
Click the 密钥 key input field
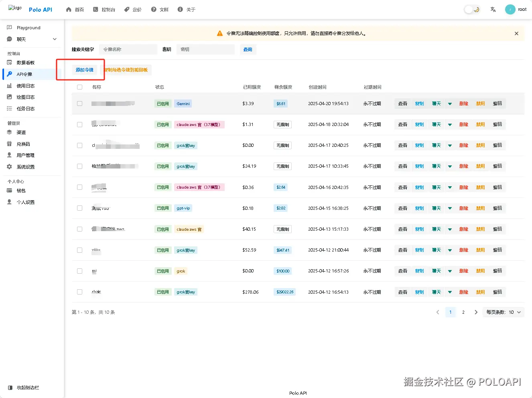click(x=205, y=49)
